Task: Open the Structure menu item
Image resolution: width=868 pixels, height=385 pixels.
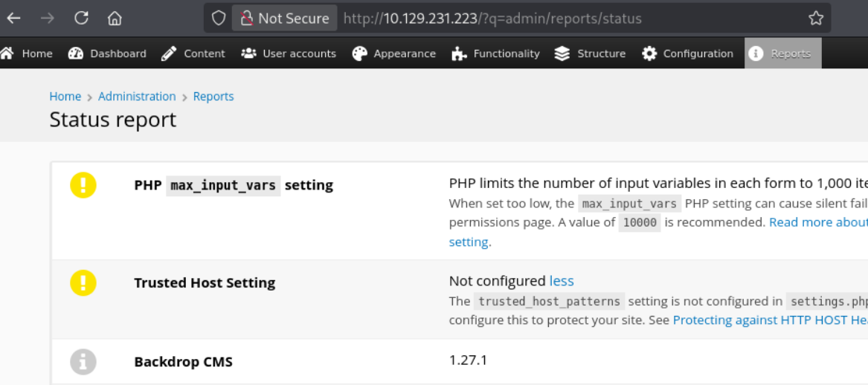Action: 601,53
